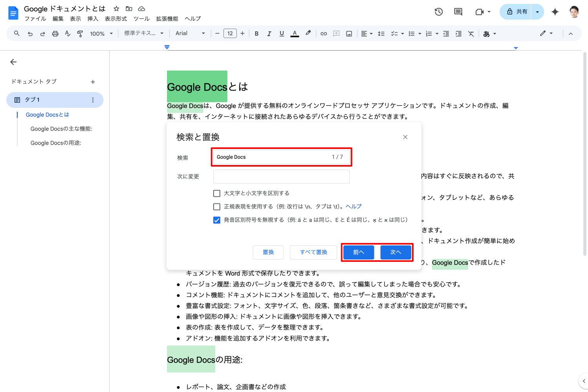Image resolution: width=588 pixels, height=392 pixels.
Task: Click the すべて置換 button
Action: coord(314,252)
